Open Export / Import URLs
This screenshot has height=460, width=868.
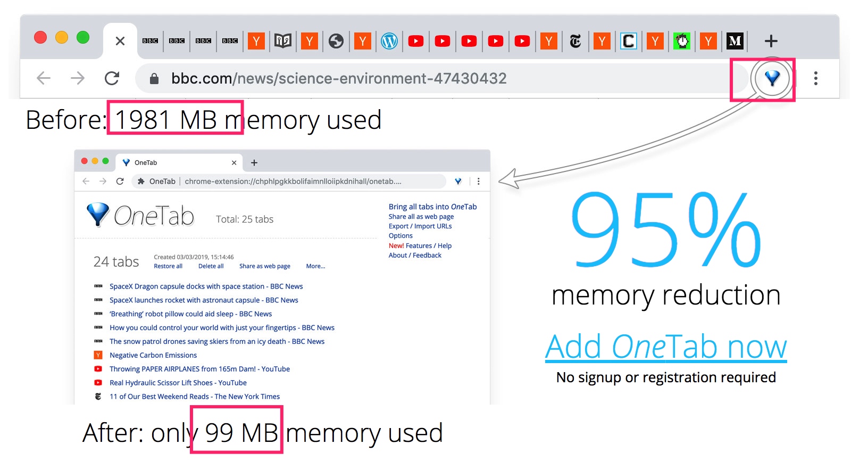[420, 226]
